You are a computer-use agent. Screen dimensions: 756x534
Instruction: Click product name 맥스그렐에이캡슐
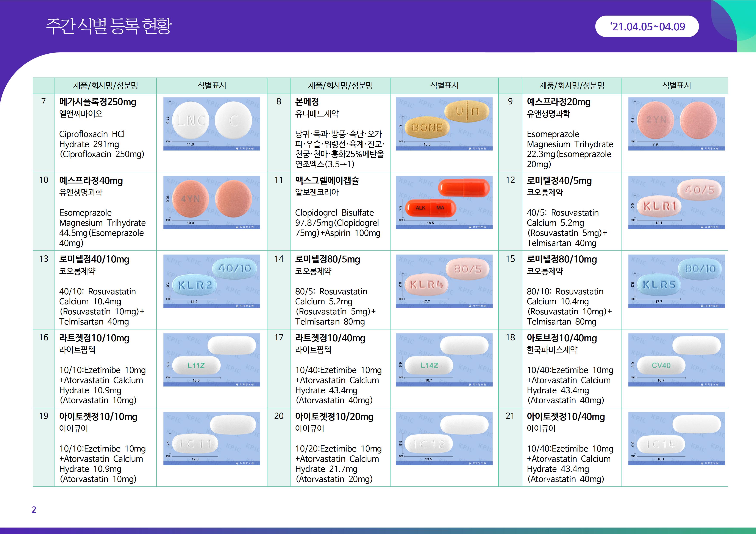(327, 181)
